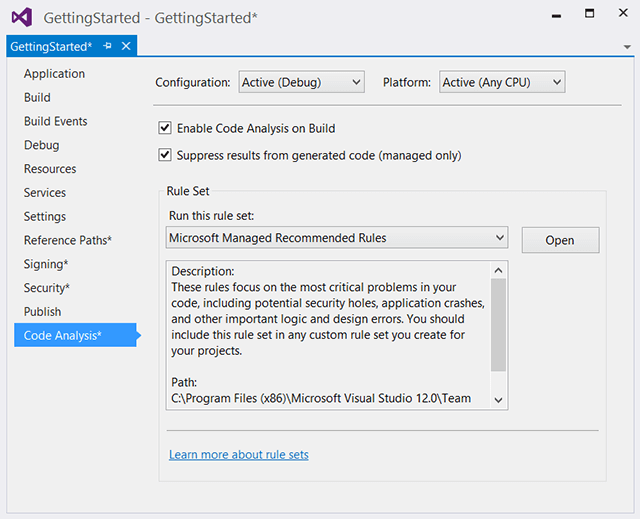The height and width of the screenshot is (519, 640).
Task: Close the GettingStarted document tab
Action: [126, 46]
